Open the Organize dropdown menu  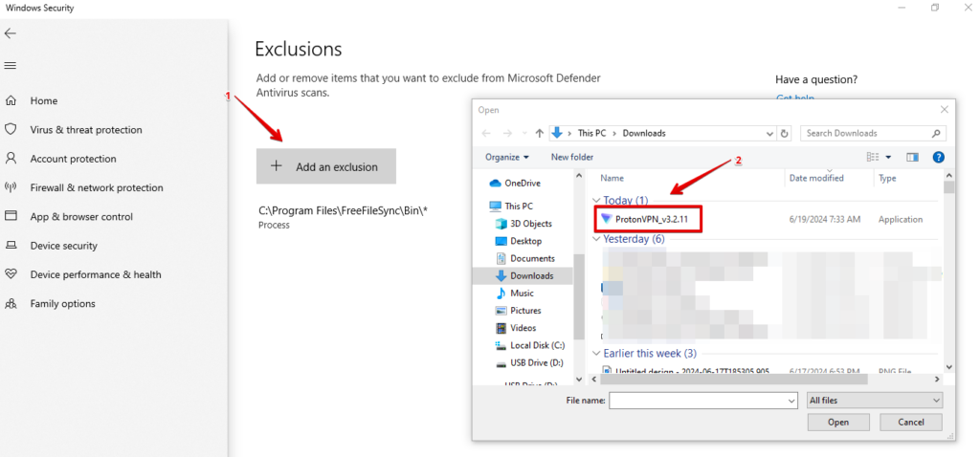click(507, 157)
